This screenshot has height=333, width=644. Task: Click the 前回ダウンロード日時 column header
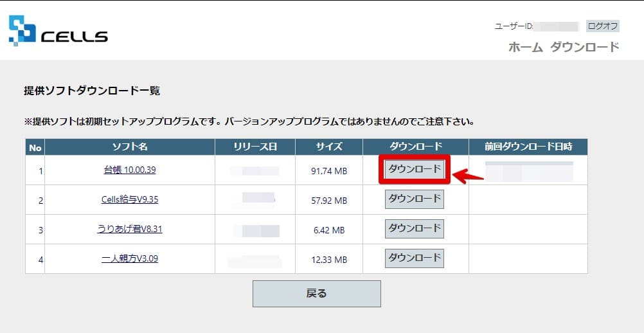[528, 147]
